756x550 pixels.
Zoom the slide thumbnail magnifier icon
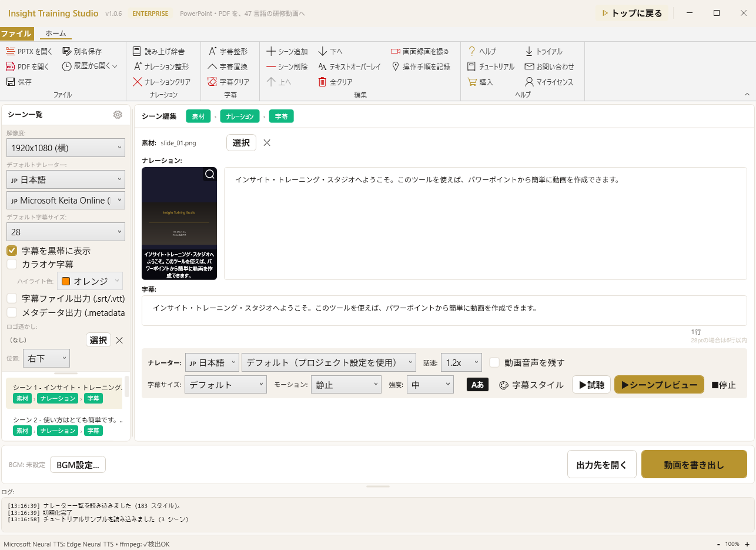point(210,174)
